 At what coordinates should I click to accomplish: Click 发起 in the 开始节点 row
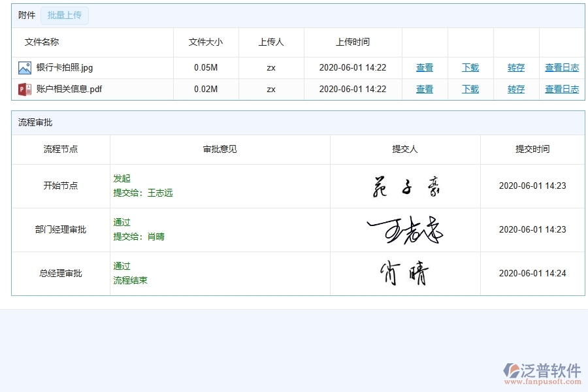click(122, 178)
